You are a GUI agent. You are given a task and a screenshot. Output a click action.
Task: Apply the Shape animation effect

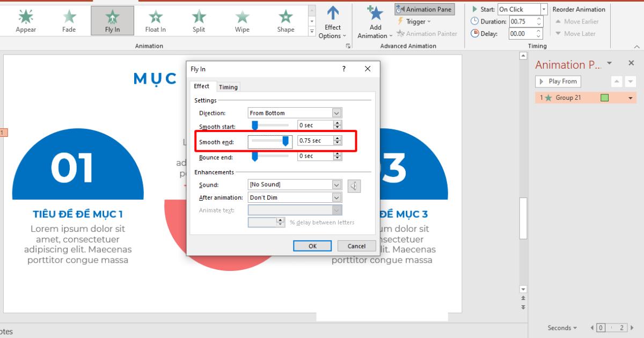(285, 20)
